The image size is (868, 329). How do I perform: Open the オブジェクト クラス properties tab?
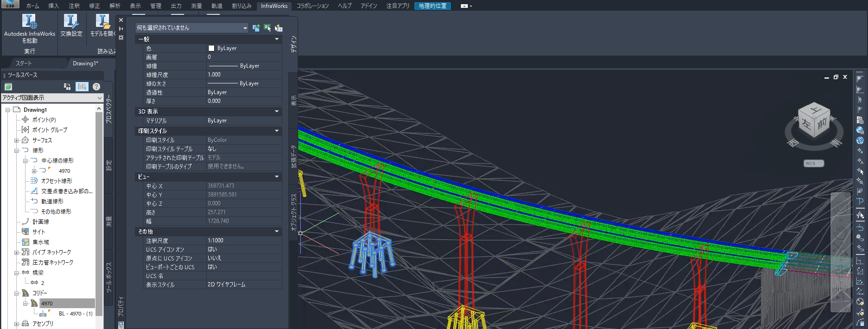(x=293, y=212)
